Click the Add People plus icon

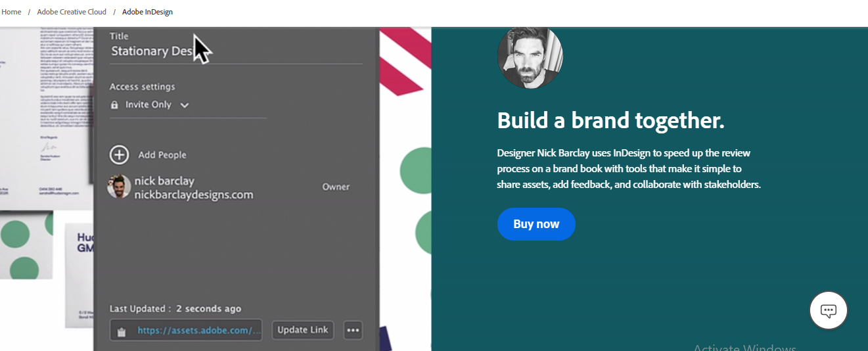pos(119,155)
